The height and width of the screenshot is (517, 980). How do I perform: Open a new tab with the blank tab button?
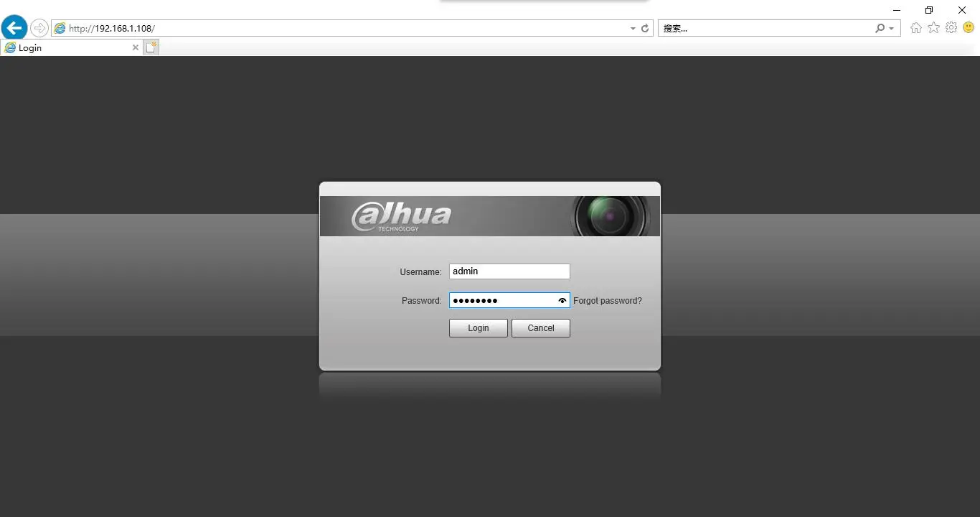tap(151, 47)
